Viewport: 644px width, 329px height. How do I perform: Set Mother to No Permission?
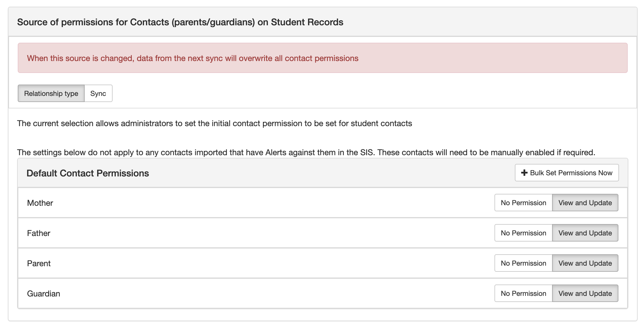[x=523, y=203]
